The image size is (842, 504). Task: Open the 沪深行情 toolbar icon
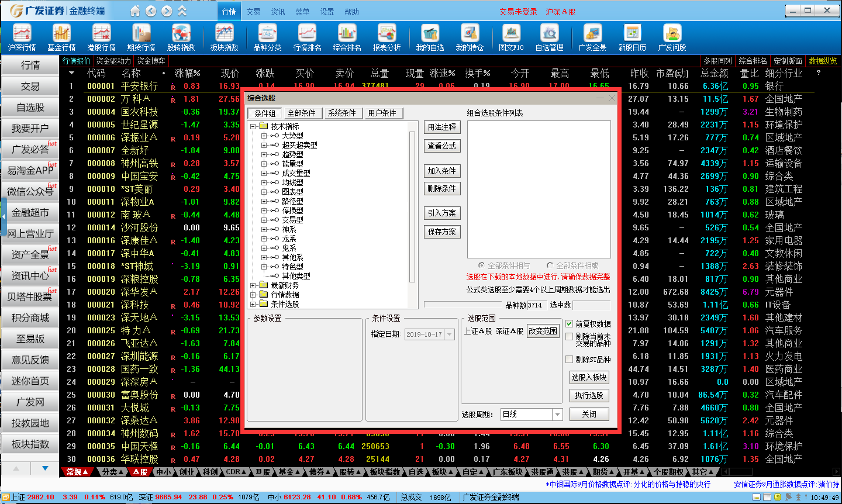[22, 38]
